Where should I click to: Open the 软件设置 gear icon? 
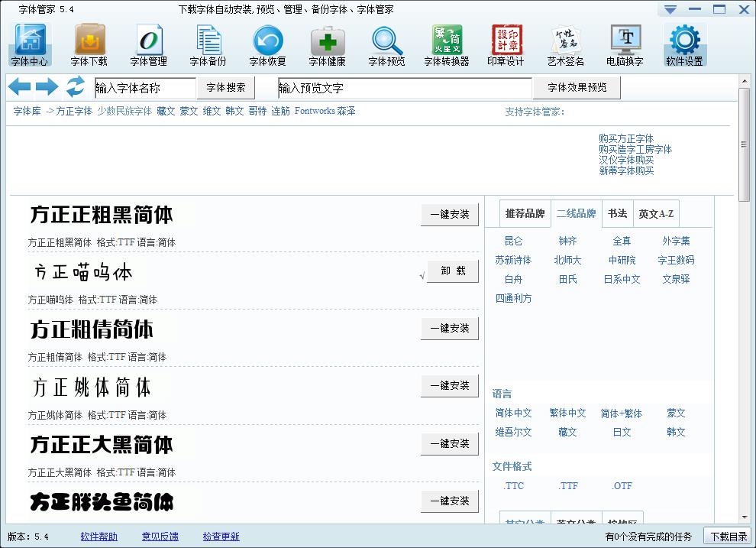[x=685, y=45]
